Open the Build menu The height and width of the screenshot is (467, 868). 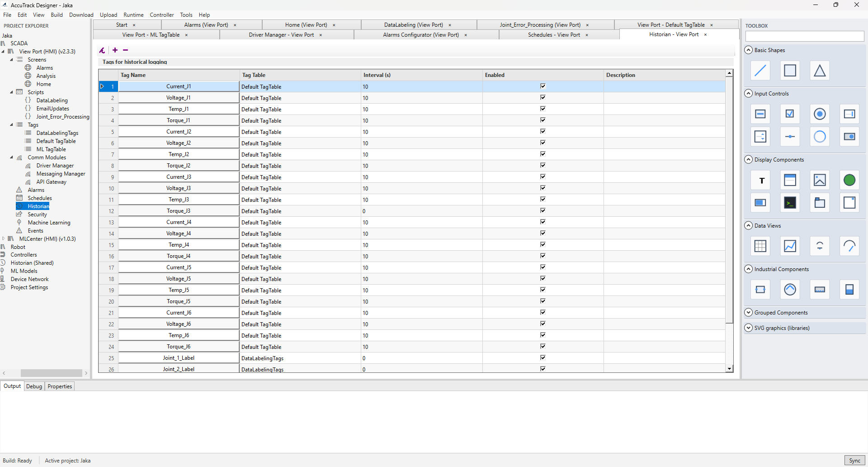pyautogui.click(x=57, y=15)
